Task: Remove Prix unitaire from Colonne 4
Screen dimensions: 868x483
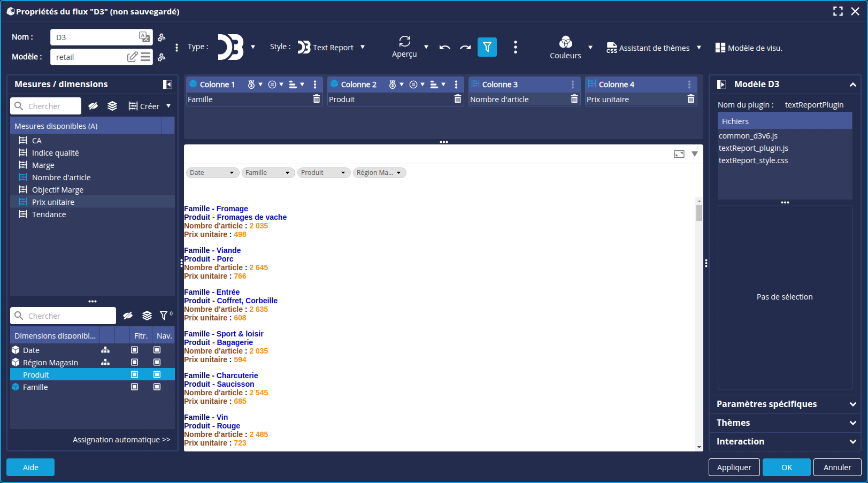Action: click(x=690, y=99)
